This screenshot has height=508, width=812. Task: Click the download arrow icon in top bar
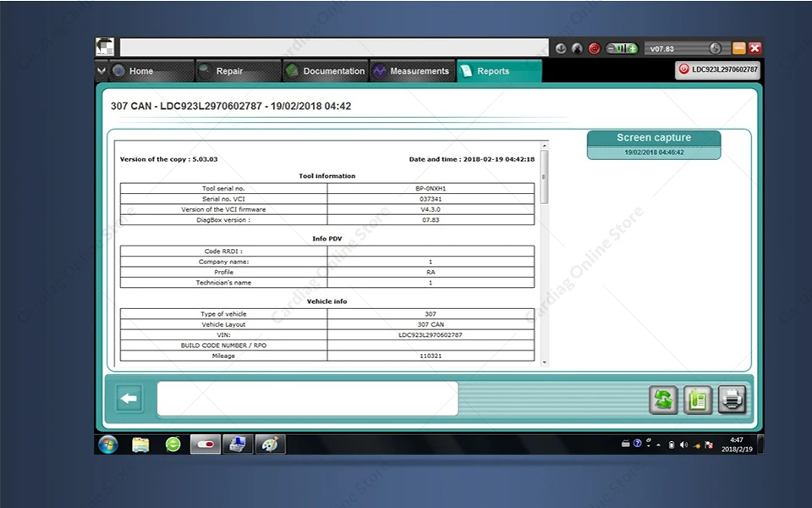tap(560, 48)
